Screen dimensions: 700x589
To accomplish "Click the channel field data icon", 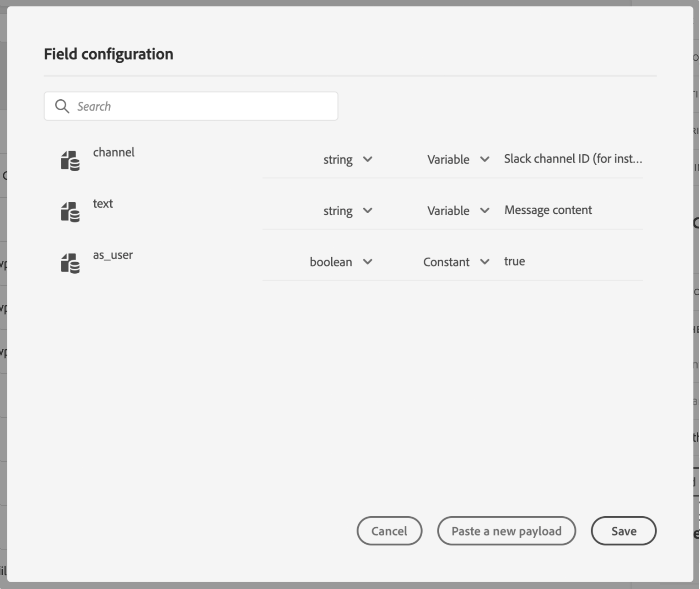I will tap(70, 161).
